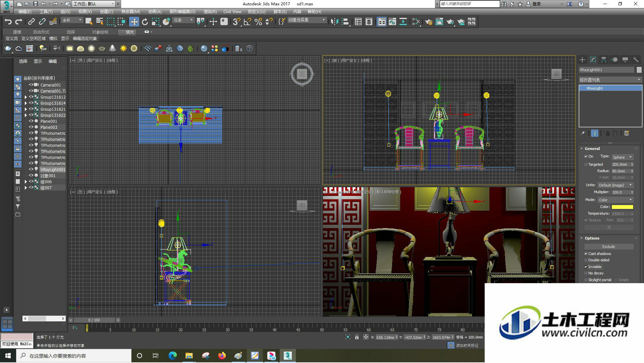The image size is (644, 363).
Task: Activate the Select and Rotate tool
Action: 145,22
